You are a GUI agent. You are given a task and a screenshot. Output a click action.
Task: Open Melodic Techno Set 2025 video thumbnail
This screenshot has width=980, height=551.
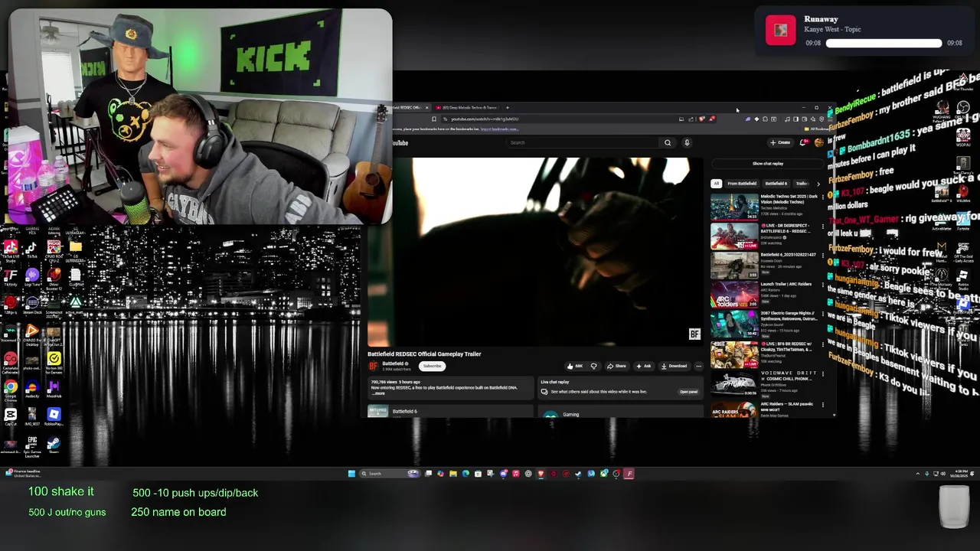point(734,207)
